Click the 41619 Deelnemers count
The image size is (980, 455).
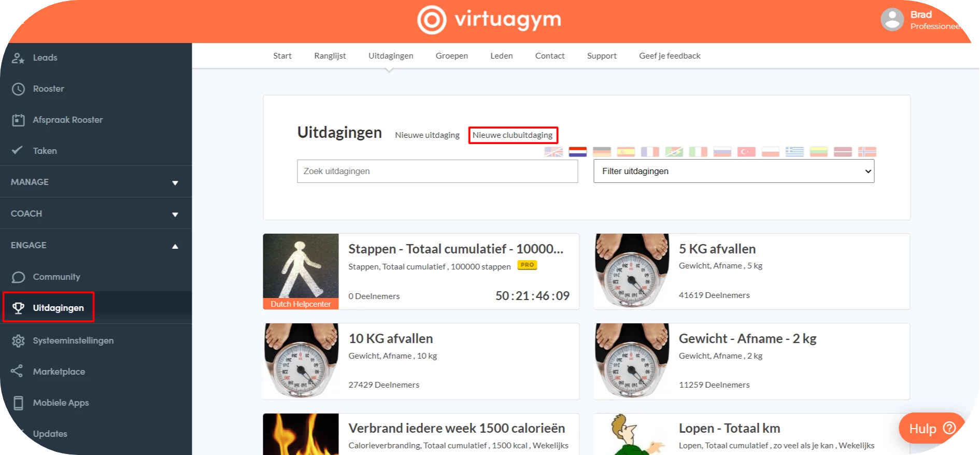coord(714,295)
